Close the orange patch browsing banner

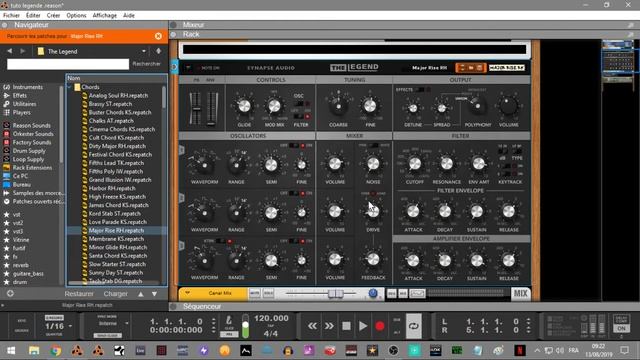pos(158,36)
